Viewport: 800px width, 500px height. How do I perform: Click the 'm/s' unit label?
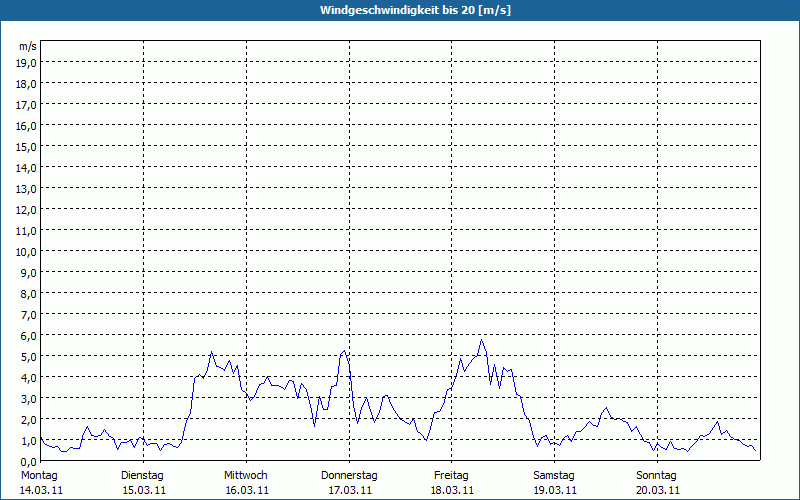(x=28, y=46)
